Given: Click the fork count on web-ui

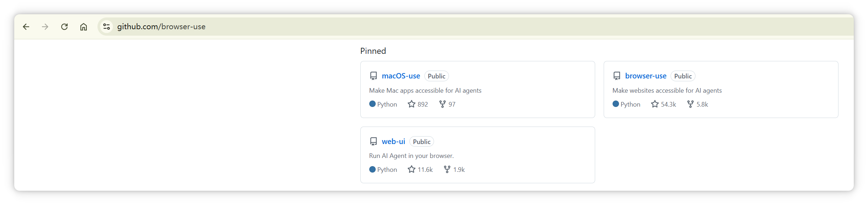Looking at the screenshot, I should 454,169.
